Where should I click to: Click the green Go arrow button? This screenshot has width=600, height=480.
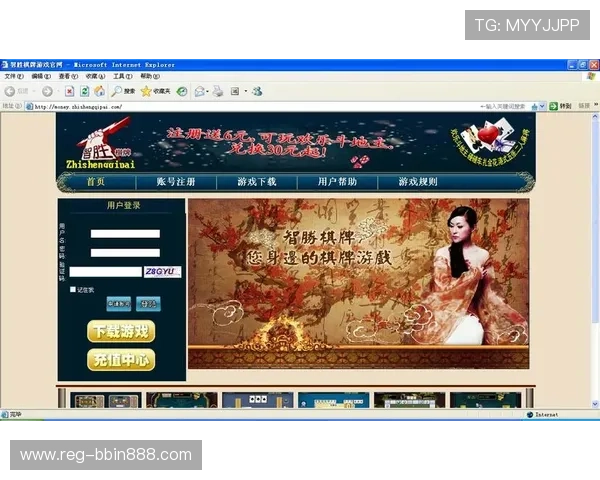pyautogui.click(x=553, y=106)
